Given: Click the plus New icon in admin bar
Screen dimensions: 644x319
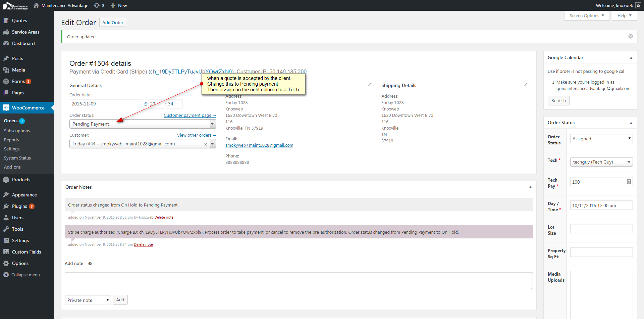Looking at the screenshot, I should tap(113, 5).
